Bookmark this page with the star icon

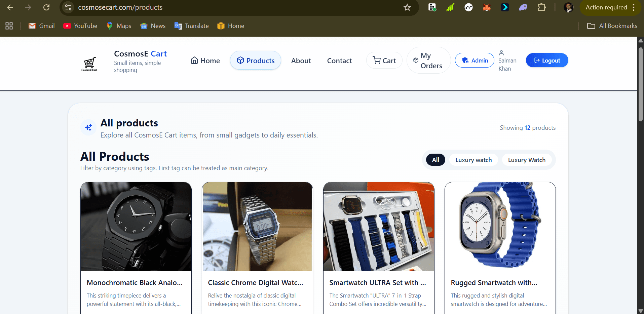pyautogui.click(x=407, y=7)
